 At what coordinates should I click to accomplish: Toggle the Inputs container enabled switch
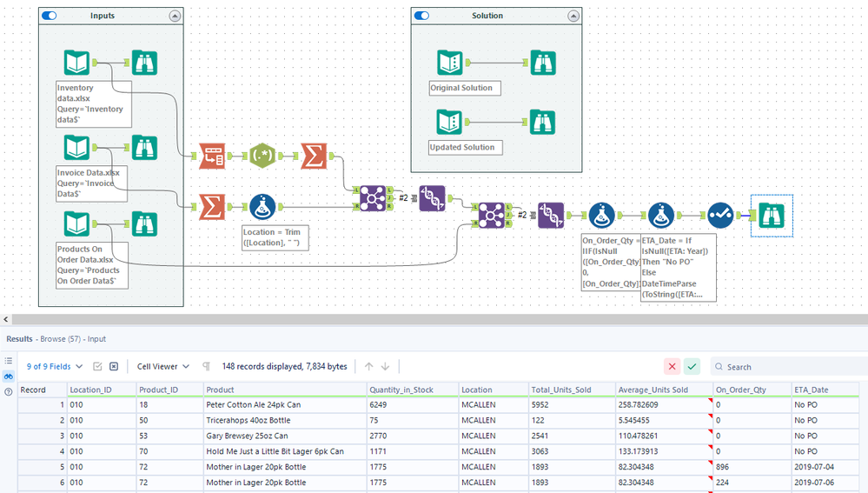pos(50,16)
